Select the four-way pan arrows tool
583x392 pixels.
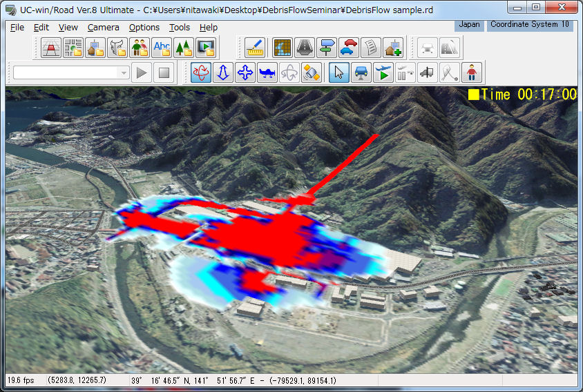point(245,72)
